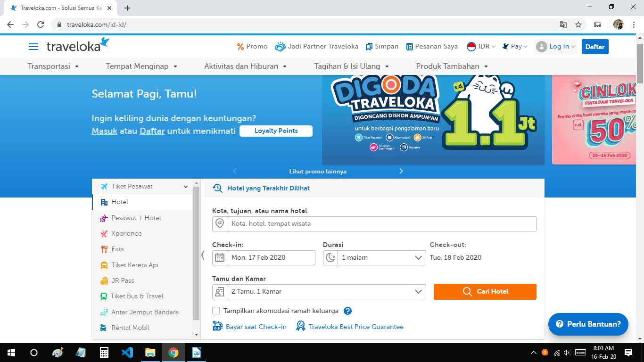Select the Rental Mobil car icon

(103, 328)
